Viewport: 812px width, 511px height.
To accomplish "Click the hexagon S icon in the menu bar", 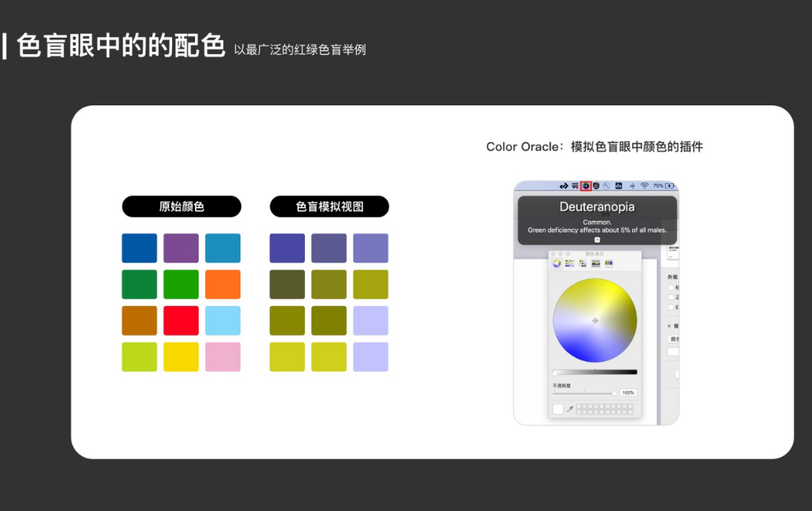I will click(x=596, y=186).
